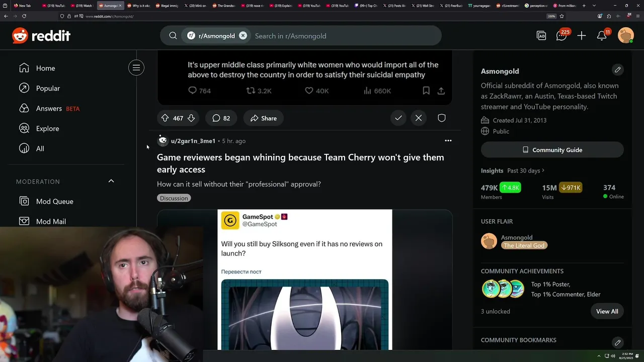This screenshot has height=362, width=644.
Task: Open overflow menu on Game reviewers post
Action: (x=448, y=141)
